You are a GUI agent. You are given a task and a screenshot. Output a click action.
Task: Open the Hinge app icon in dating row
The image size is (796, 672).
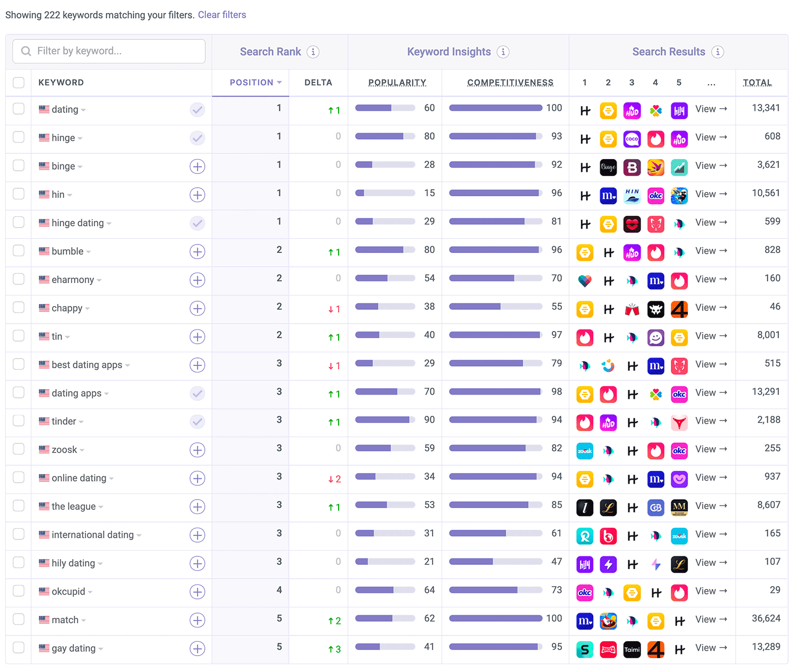coord(585,111)
